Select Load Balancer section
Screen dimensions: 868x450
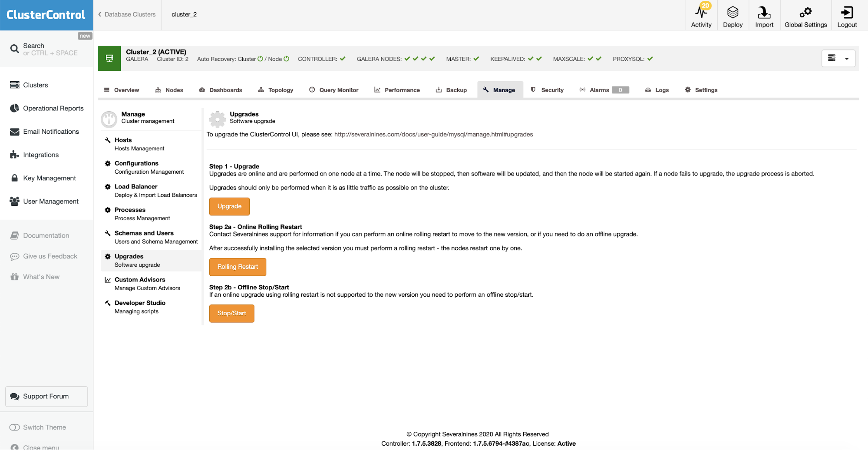pos(151,191)
